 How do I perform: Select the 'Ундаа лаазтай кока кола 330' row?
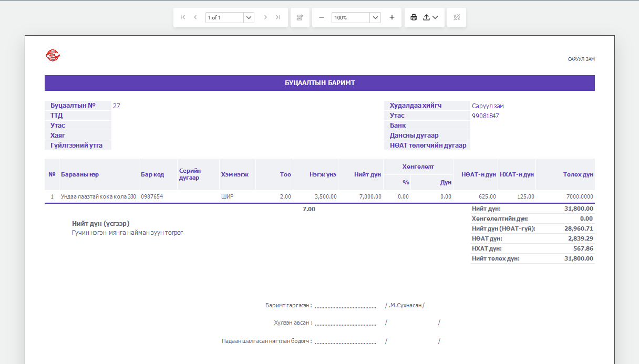click(x=319, y=196)
